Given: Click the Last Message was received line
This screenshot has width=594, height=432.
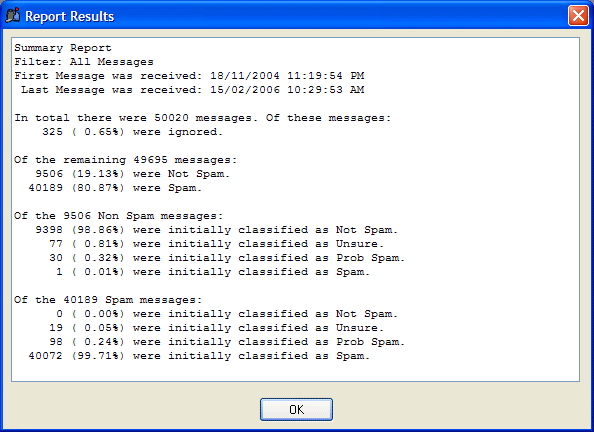Looking at the screenshot, I should tap(193, 90).
